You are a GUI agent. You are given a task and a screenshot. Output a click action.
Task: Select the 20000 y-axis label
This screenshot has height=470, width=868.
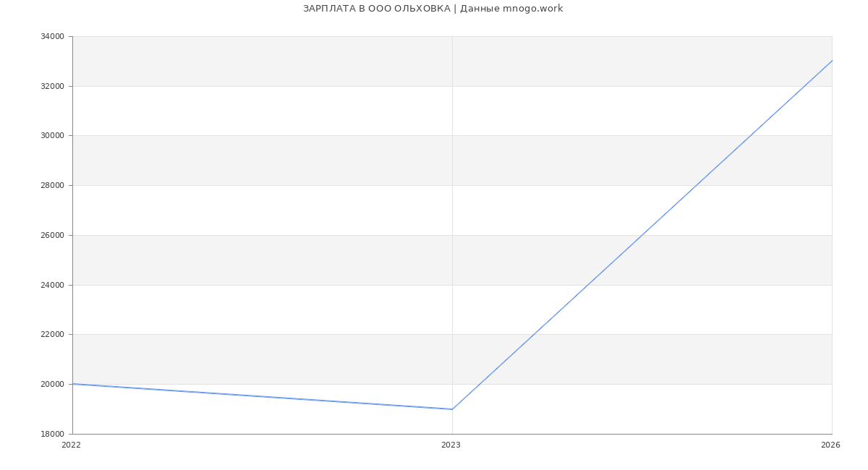click(52, 385)
